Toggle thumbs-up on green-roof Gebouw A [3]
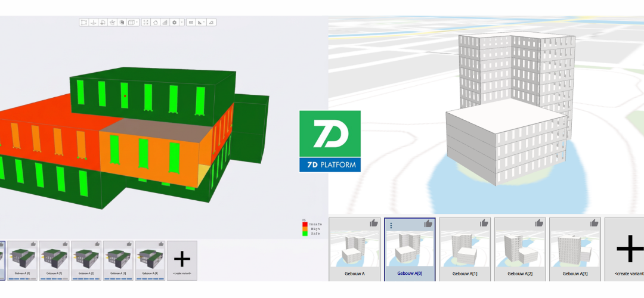Viewport: 644px width, 298px height. tap(129, 244)
